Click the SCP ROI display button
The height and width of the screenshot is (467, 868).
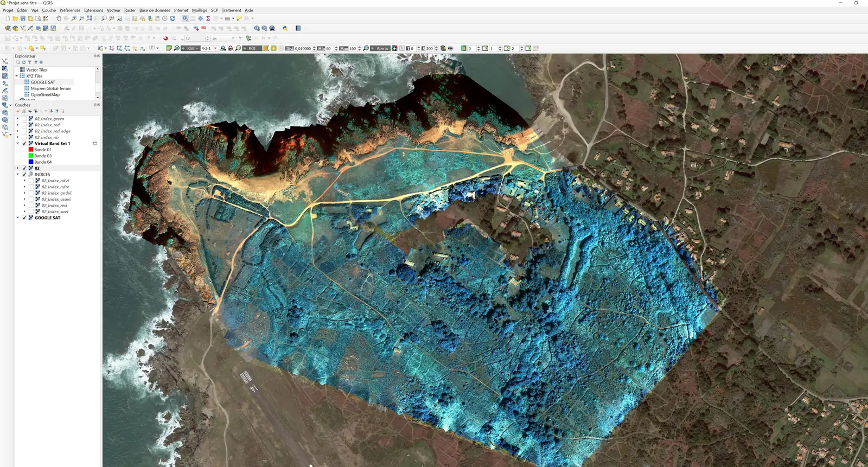(x=252, y=48)
